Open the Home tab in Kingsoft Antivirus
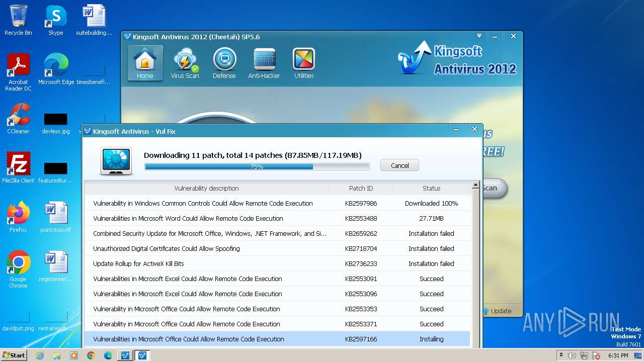644x362 pixels. point(145,63)
